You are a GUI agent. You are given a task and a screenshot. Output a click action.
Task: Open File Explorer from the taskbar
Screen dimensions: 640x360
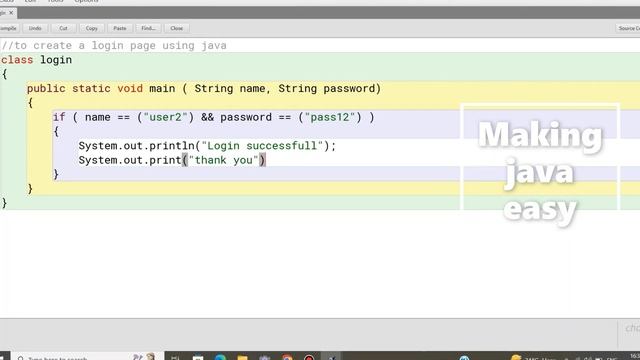pos(242,358)
